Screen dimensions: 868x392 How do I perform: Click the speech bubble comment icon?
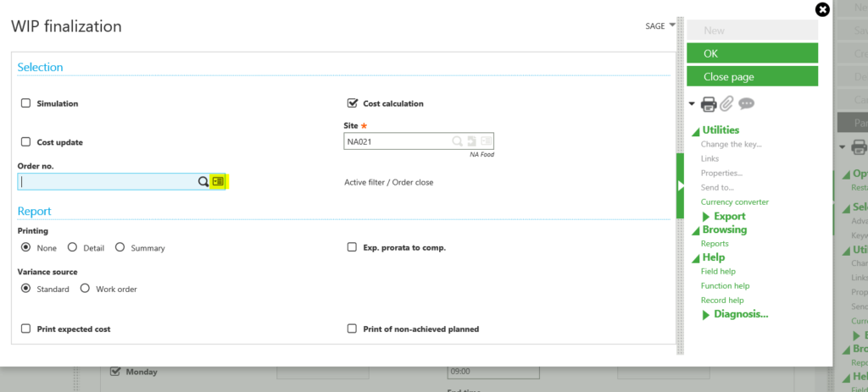point(746,104)
